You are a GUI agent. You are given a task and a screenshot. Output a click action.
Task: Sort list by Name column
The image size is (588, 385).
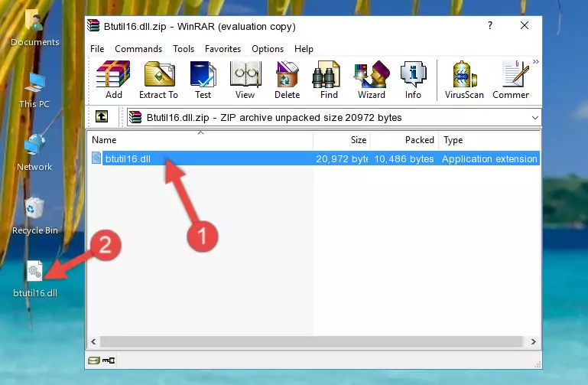pos(200,140)
